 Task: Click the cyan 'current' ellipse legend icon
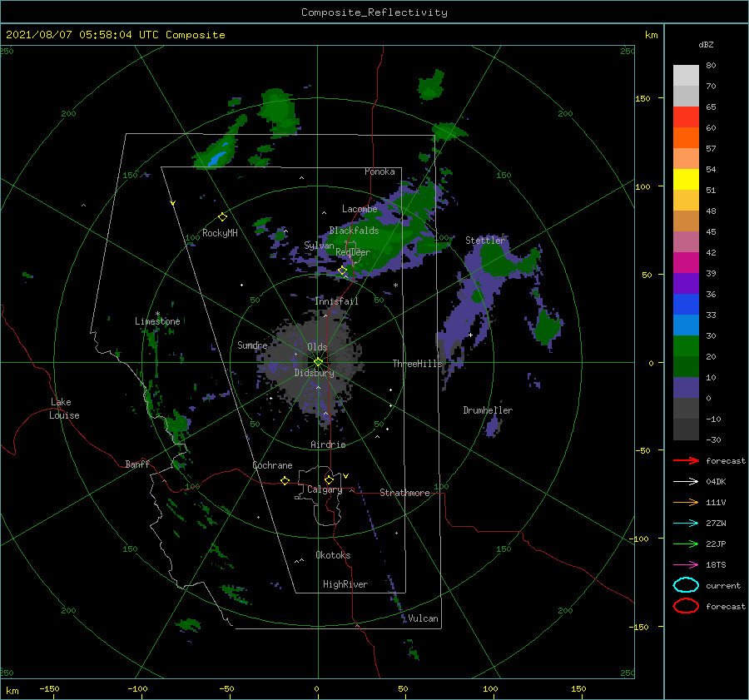686,585
